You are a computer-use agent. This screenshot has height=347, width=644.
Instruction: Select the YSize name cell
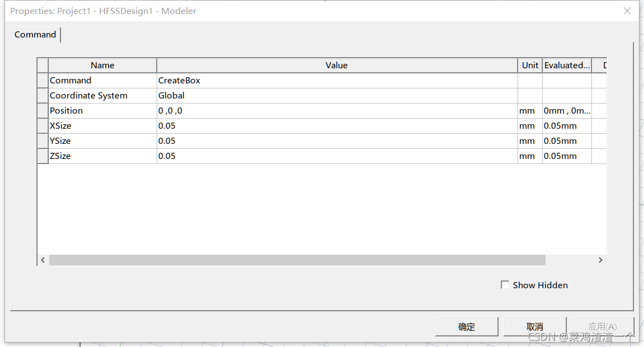(x=102, y=141)
